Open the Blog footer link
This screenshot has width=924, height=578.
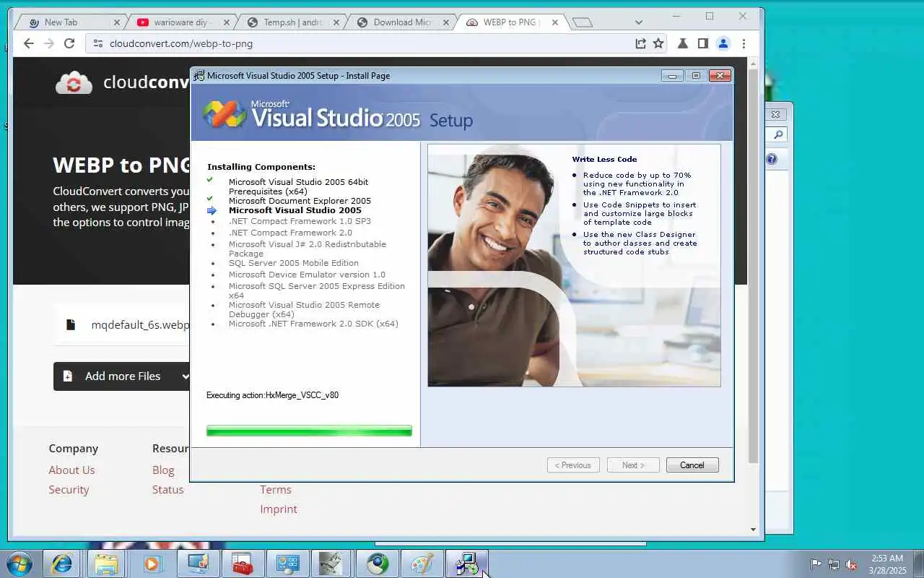pyautogui.click(x=163, y=470)
